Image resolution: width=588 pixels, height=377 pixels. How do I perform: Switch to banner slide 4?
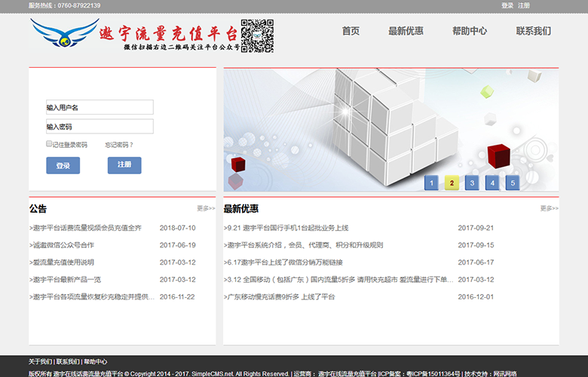tap(492, 182)
